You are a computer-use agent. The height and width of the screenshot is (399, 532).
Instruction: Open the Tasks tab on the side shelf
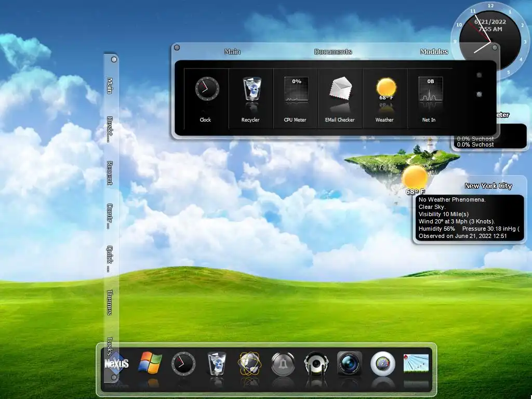[x=110, y=346]
